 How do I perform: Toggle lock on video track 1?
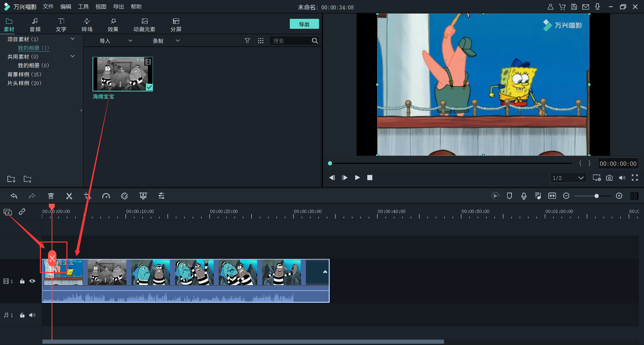click(22, 281)
